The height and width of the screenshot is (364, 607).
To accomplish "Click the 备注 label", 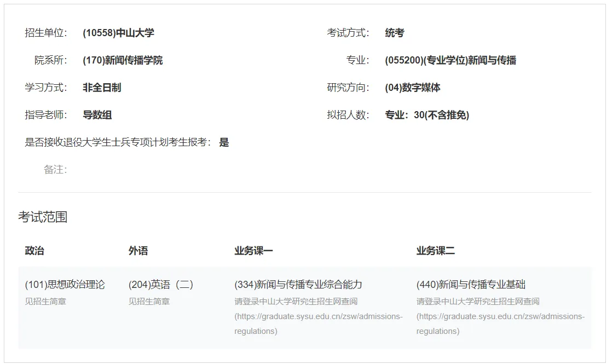I will (x=55, y=170).
